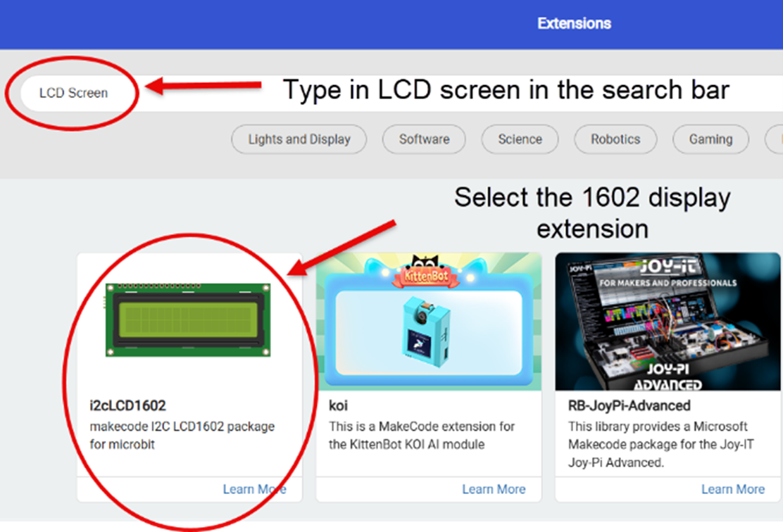Click the KittenBot KOI AI module description

pyautogui.click(x=422, y=435)
